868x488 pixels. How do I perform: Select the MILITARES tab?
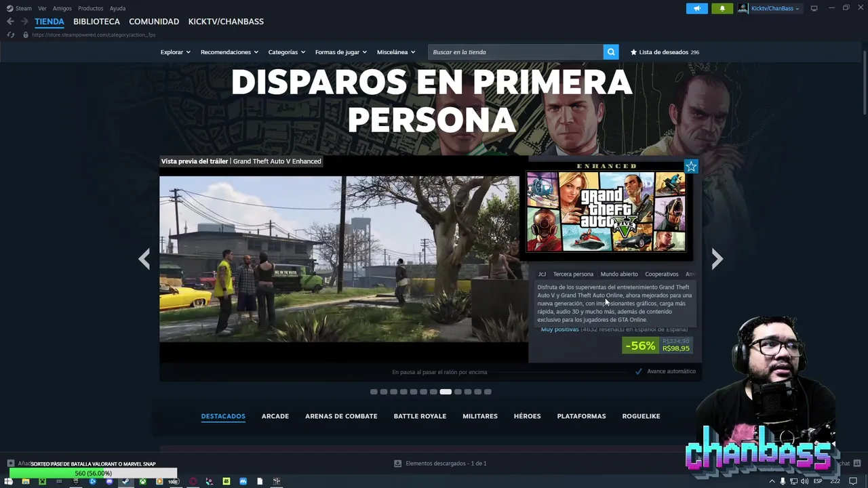pyautogui.click(x=480, y=416)
